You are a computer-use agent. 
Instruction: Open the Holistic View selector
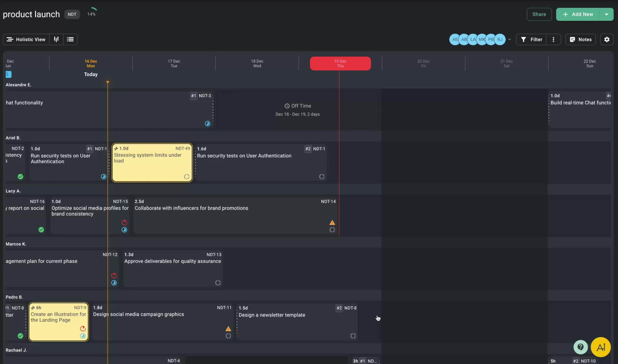[x=26, y=39]
